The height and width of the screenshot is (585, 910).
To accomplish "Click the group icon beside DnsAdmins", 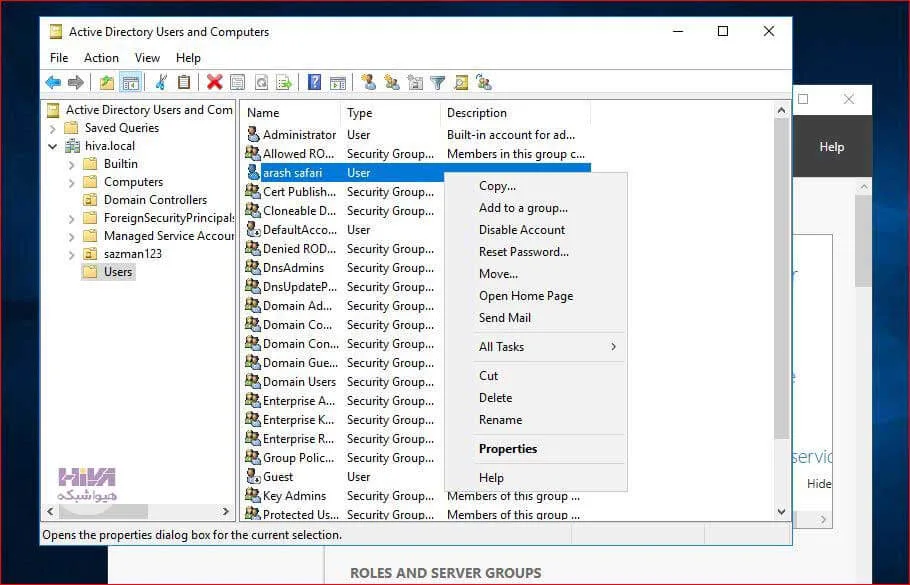I will click(x=252, y=268).
